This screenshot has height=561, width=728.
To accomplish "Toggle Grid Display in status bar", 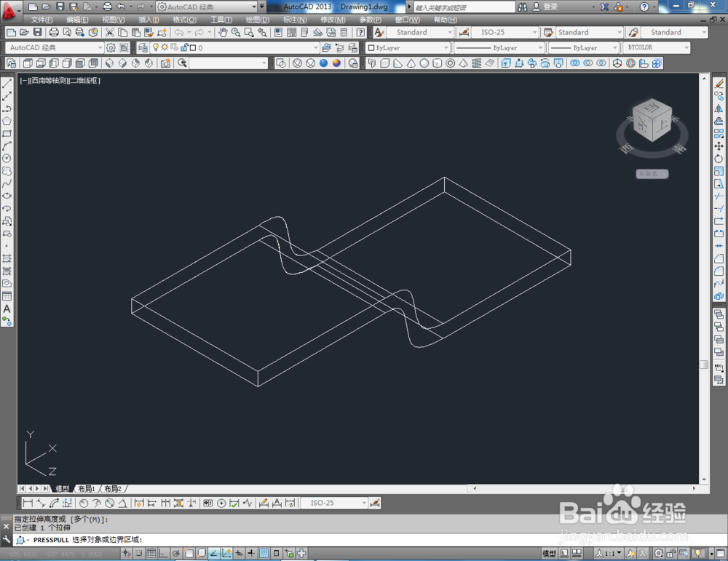I will coord(151,553).
